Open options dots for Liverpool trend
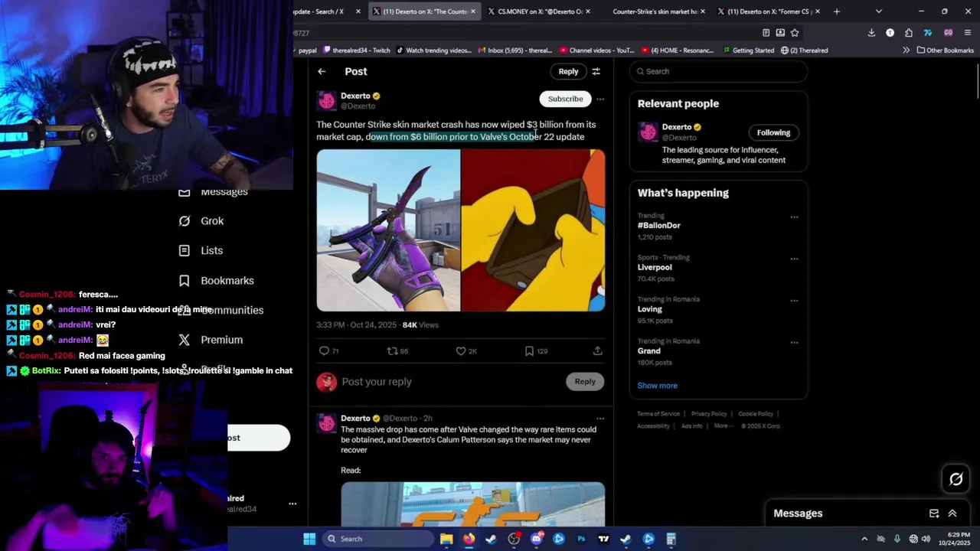Screen dimensions: 980x551 point(794,259)
